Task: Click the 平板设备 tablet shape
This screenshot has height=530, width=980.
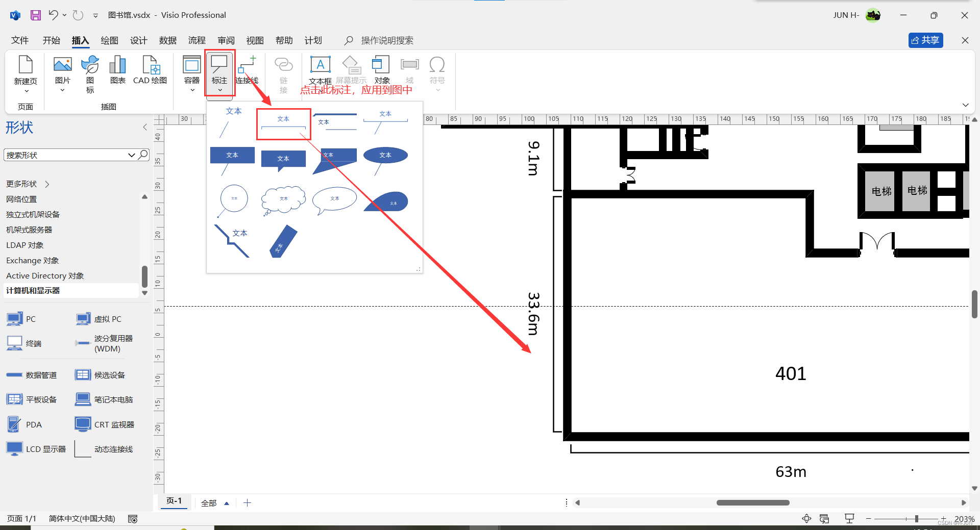Action: (x=32, y=399)
